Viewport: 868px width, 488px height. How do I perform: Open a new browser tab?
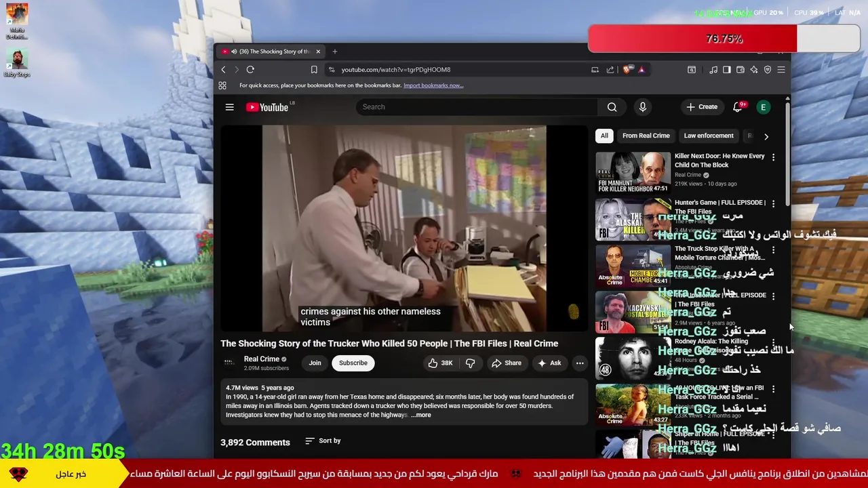334,52
